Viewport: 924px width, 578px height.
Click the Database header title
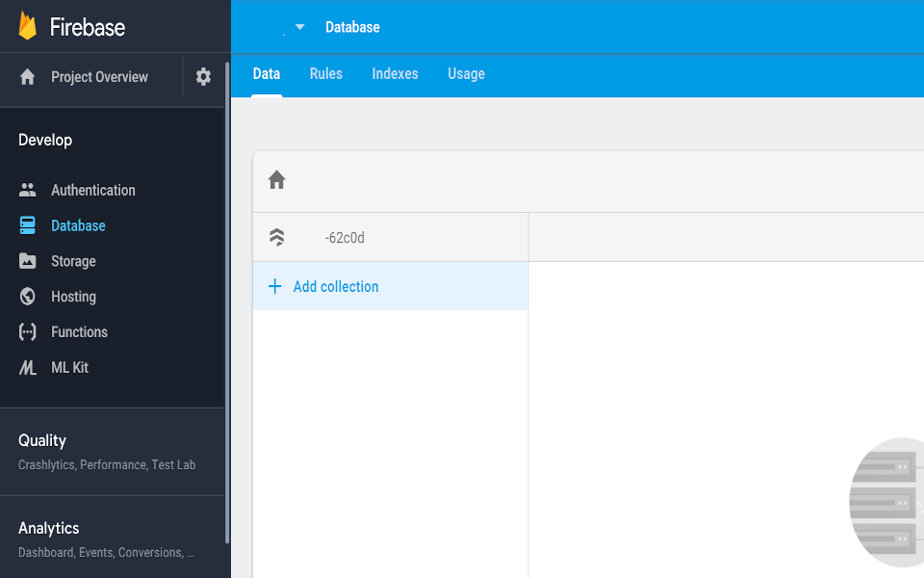pyautogui.click(x=352, y=27)
